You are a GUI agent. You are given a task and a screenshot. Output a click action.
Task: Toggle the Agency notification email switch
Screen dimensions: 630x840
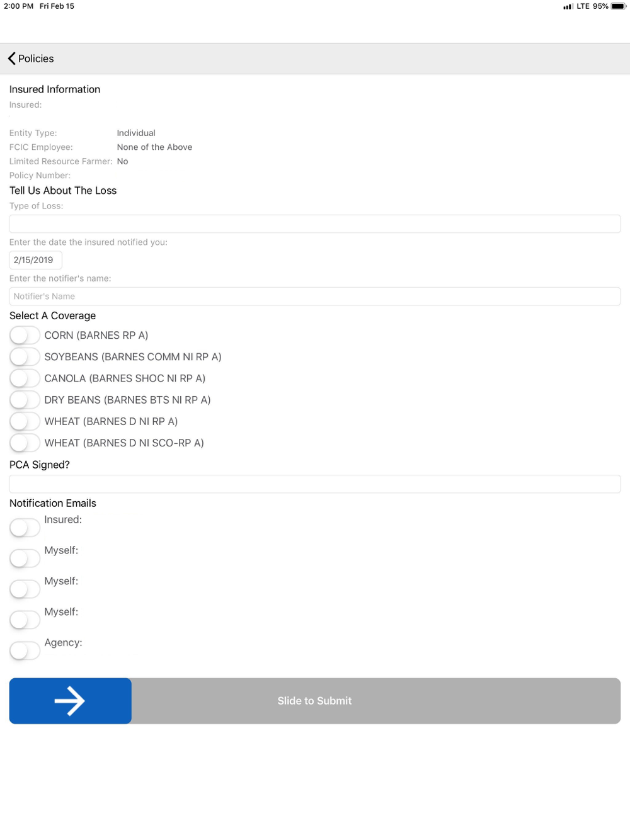click(x=25, y=650)
